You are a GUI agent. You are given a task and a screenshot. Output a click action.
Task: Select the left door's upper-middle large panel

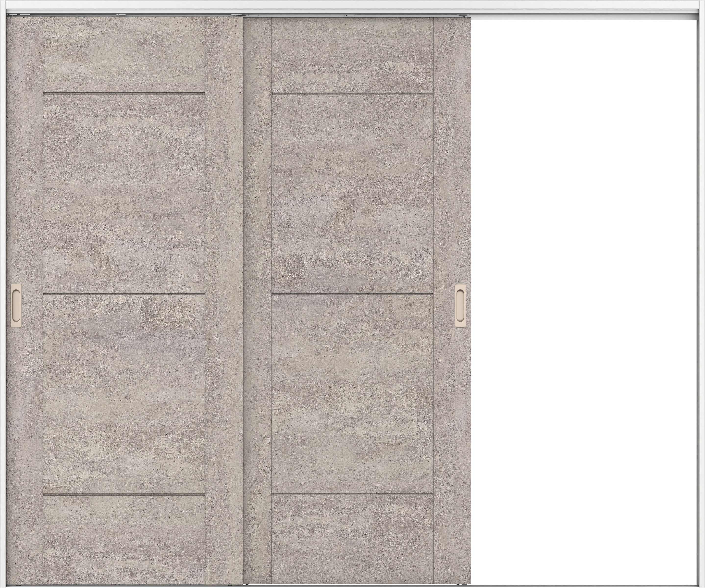(124, 193)
